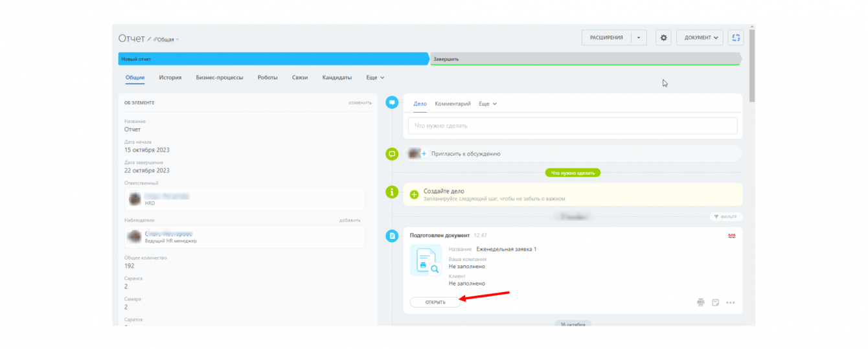Click the ФИЛЬТР button
Viewport: 868px width, 349px height.
pos(726,217)
